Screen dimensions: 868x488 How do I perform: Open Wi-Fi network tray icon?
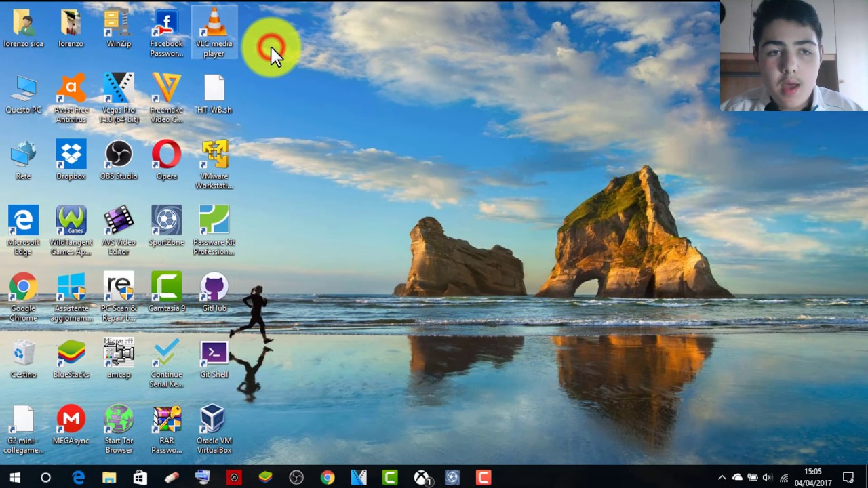coord(784,478)
